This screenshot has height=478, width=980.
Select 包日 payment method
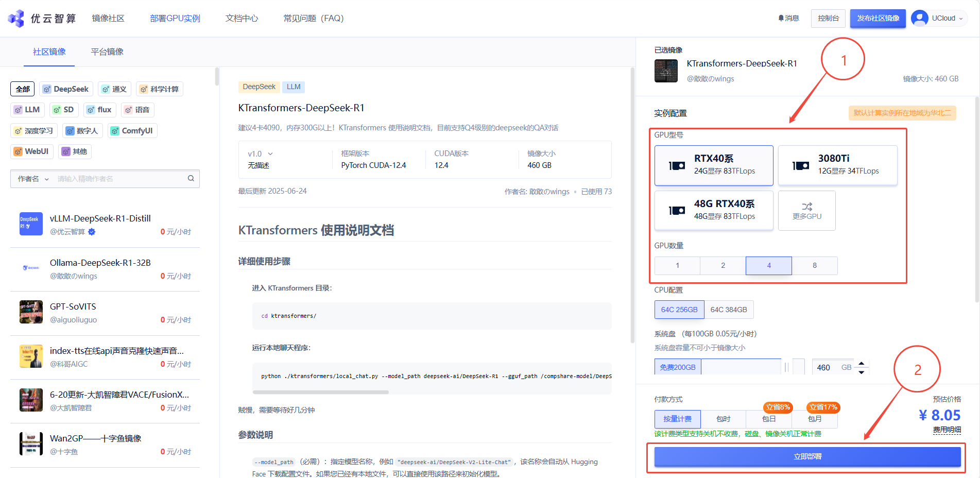[x=769, y=419]
